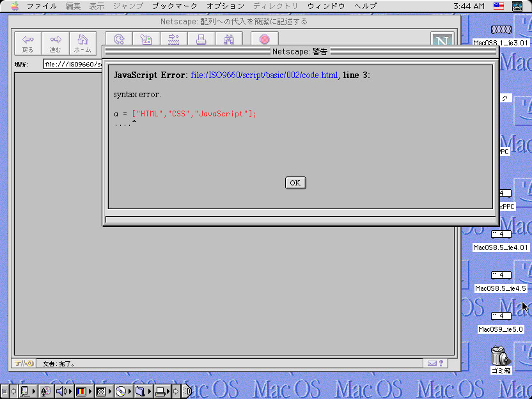Click the Forward (進む) toolbar button

coord(55,43)
